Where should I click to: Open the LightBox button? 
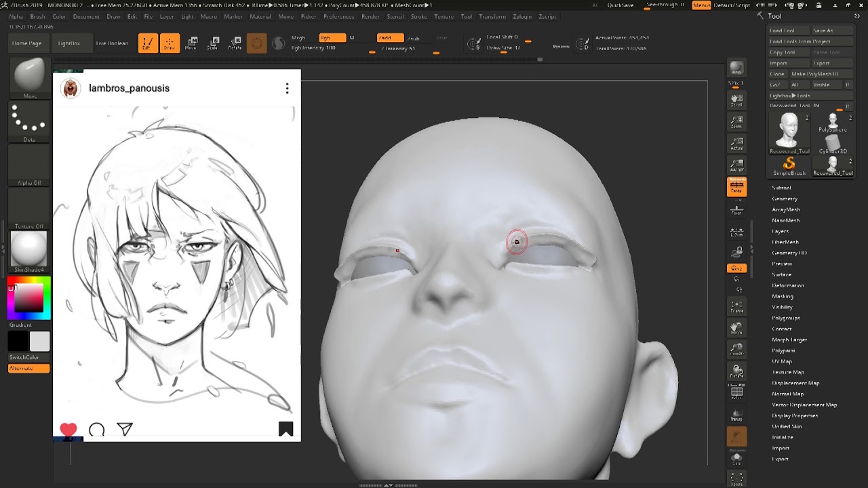pyautogui.click(x=69, y=43)
